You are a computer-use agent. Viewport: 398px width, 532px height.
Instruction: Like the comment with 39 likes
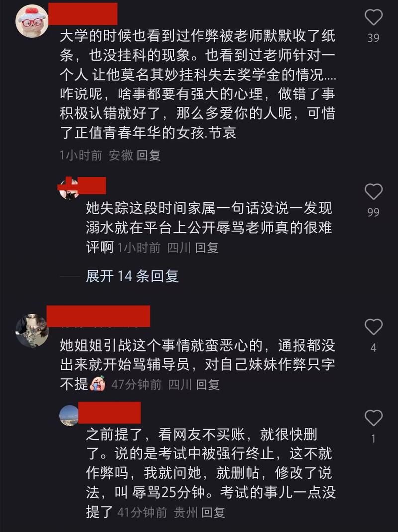click(373, 17)
